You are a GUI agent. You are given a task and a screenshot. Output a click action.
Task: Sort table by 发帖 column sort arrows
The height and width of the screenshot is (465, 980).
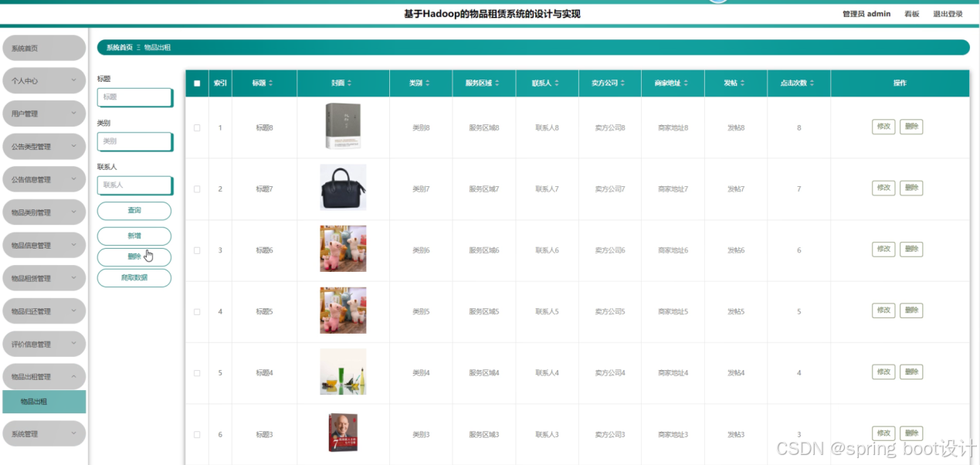743,83
